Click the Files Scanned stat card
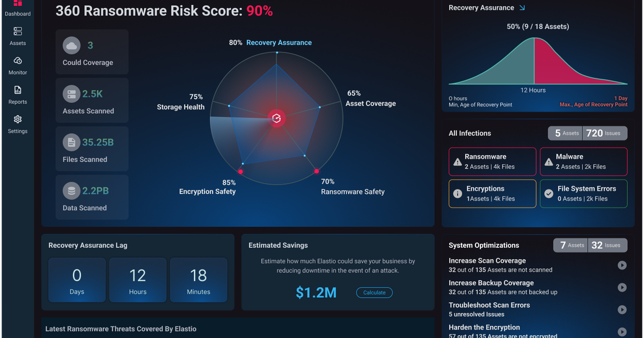The width and height of the screenshot is (644, 338). (x=92, y=149)
